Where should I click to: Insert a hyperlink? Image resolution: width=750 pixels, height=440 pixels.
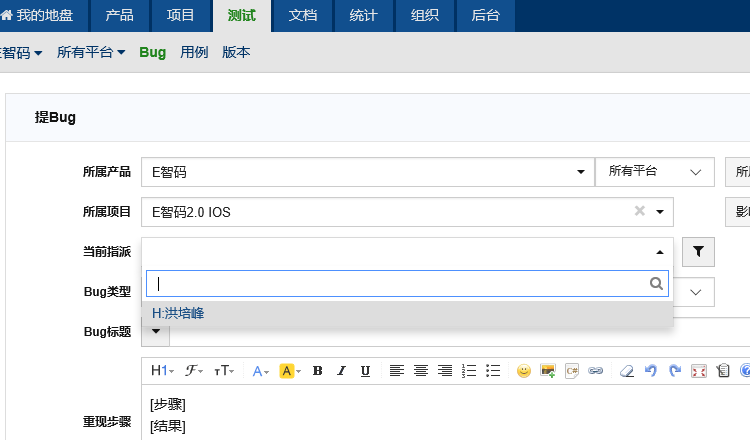(596, 371)
